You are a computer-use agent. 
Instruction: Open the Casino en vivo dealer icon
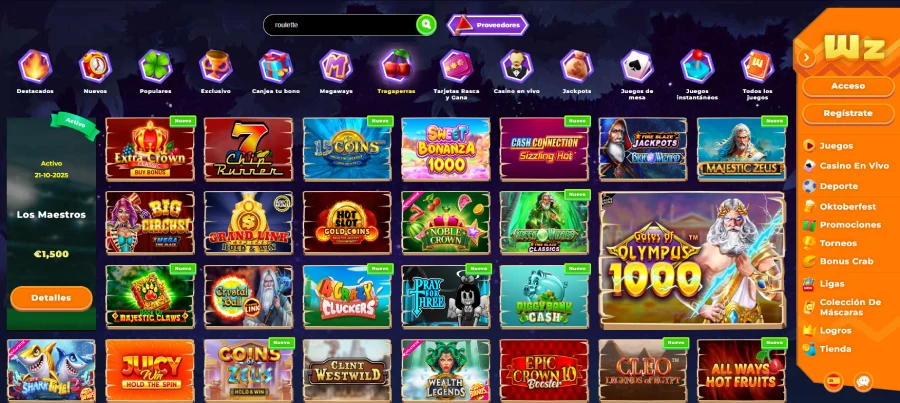(517, 66)
